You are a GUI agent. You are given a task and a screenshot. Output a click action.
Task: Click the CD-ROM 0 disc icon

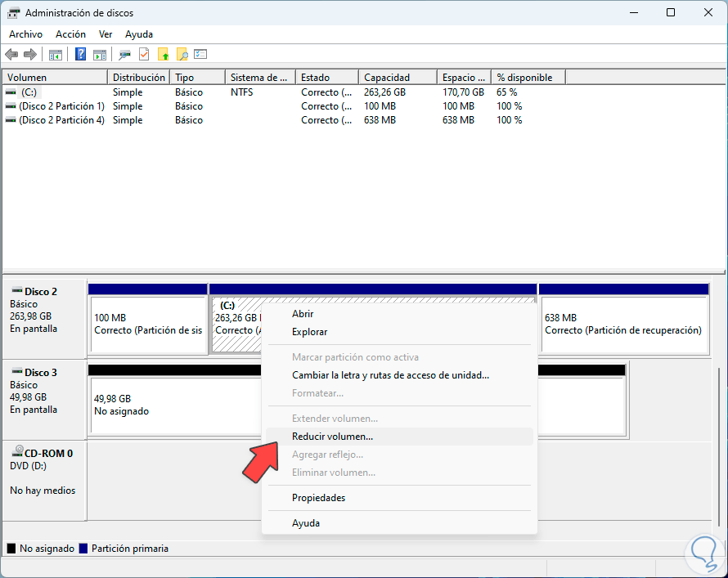[x=18, y=450]
